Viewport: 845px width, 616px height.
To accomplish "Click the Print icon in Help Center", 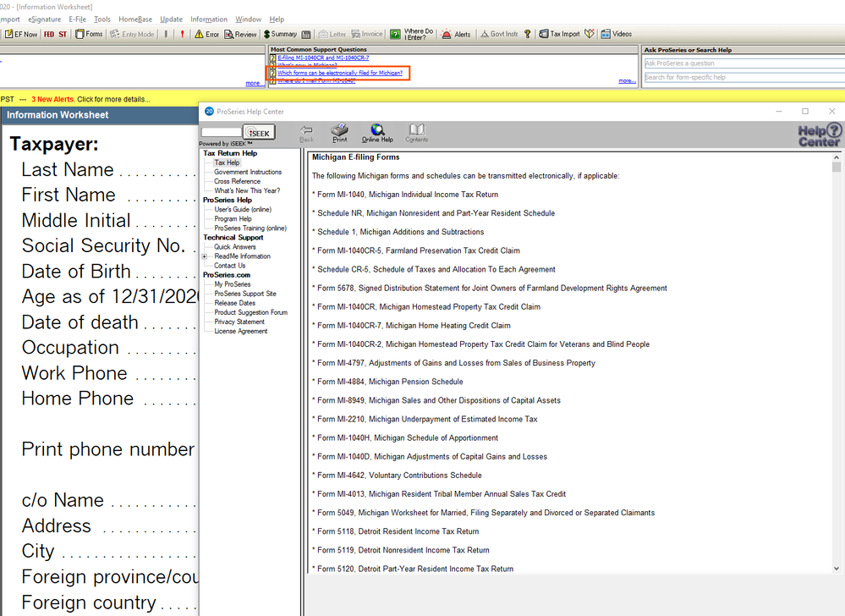I will tap(339, 132).
